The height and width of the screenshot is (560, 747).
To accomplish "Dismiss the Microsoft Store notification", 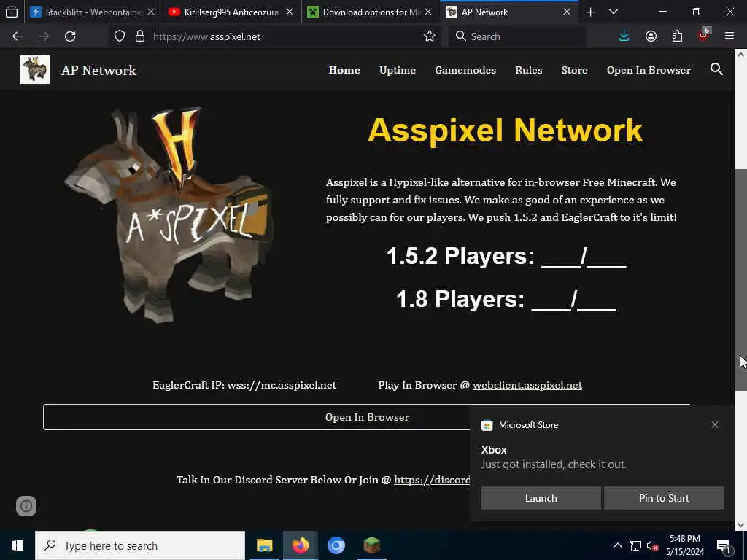I will click(x=715, y=424).
